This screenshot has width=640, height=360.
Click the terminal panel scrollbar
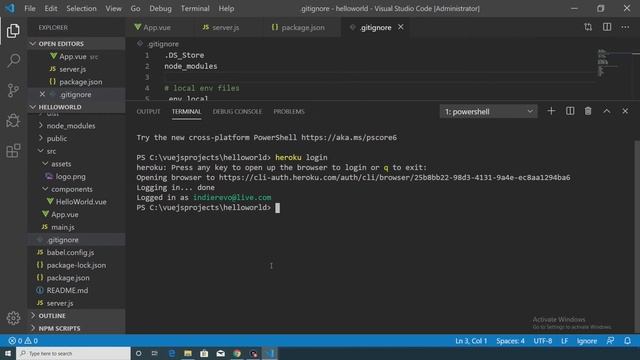(637, 237)
